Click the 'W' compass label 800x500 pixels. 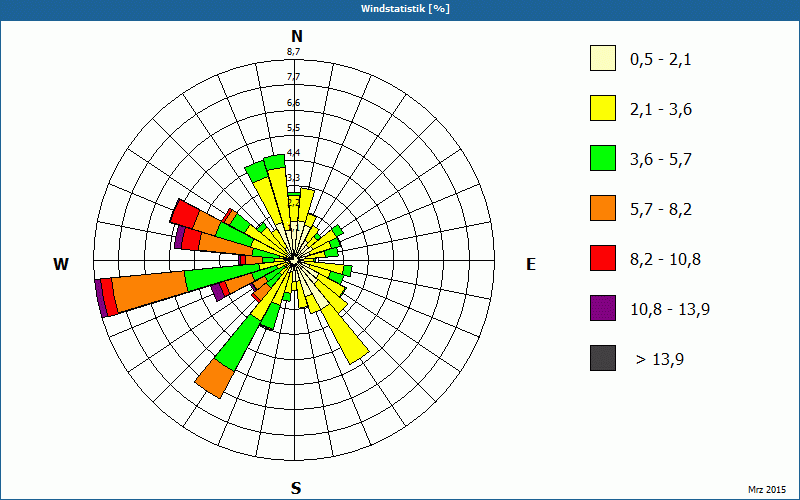tap(61, 264)
